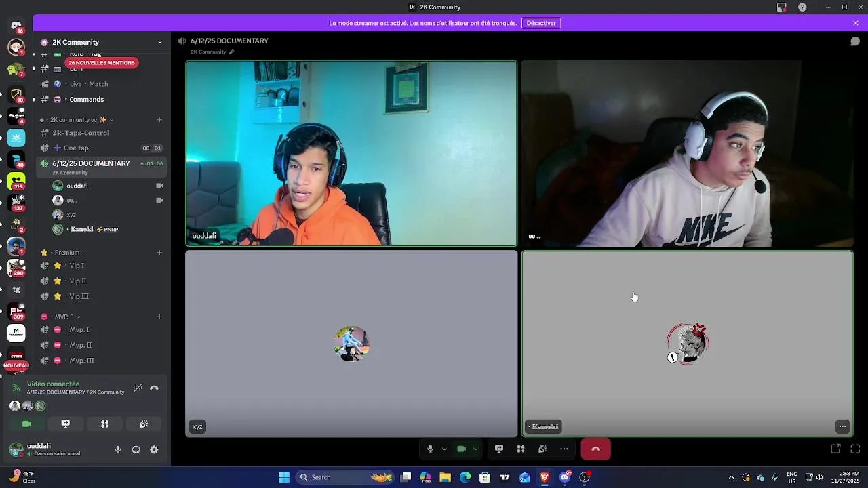Edit voice channel status pencil icon

[x=231, y=52]
